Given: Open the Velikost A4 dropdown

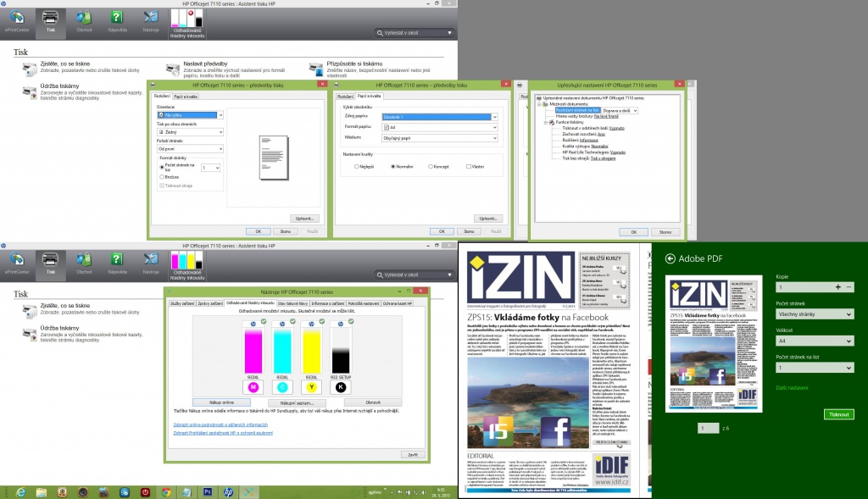Looking at the screenshot, I should coord(815,341).
